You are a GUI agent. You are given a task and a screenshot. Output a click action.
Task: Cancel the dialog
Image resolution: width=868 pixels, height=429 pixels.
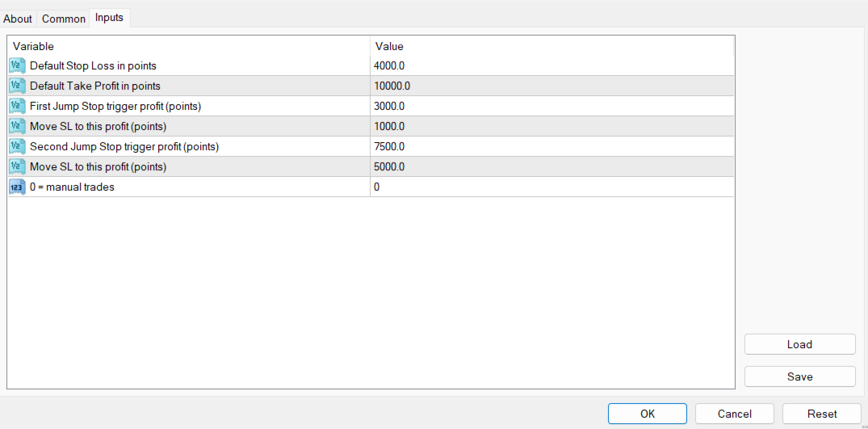pos(734,414)
